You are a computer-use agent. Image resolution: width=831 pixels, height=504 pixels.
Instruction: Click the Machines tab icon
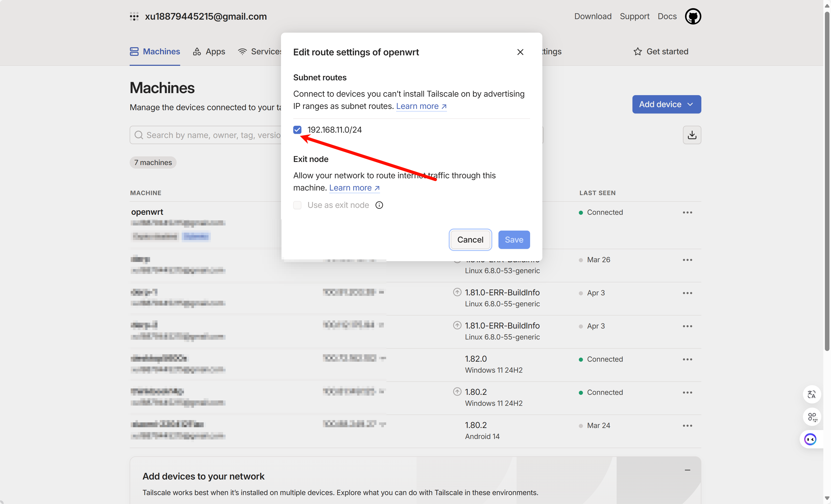134,51
